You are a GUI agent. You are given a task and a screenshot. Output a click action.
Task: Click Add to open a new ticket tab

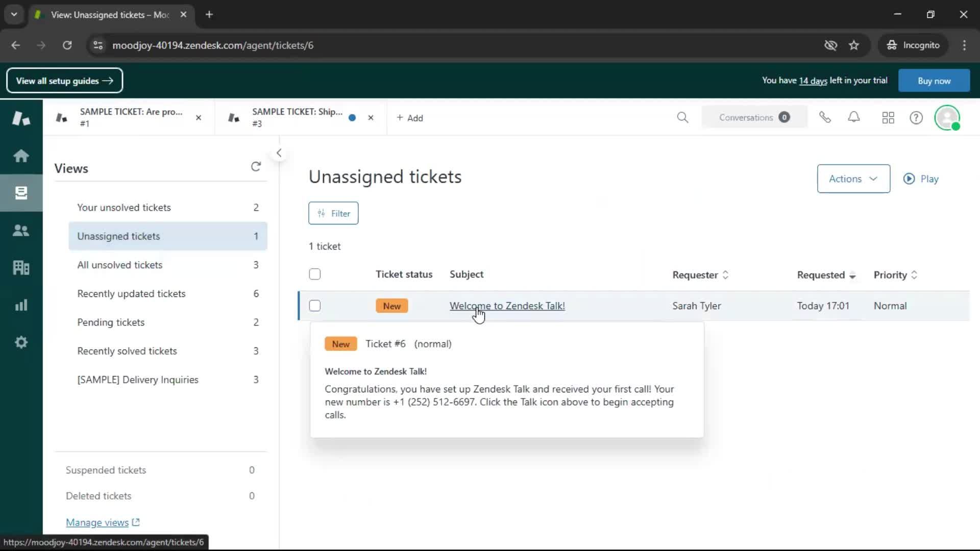(x=410, y=118)
